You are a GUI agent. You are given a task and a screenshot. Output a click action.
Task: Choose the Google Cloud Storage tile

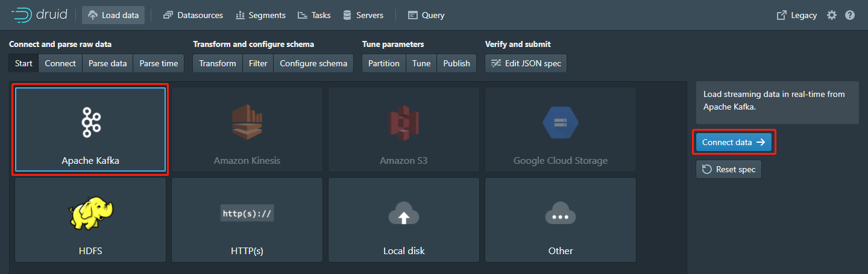click(561, 129)
